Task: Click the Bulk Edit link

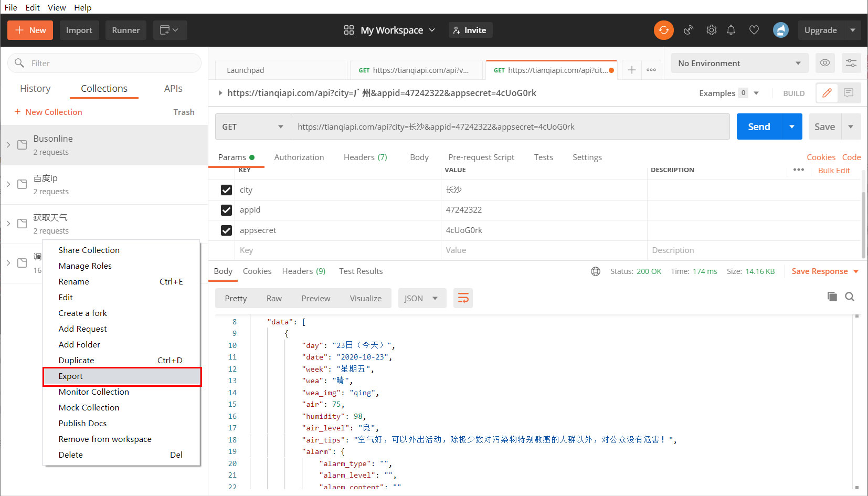Action: click(x=833, y=170)
